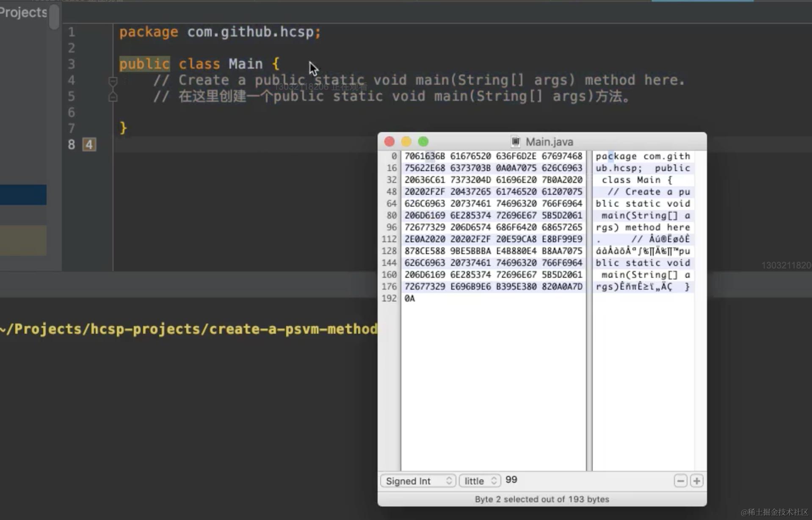The height and width of the screenshot is (520, 812).
Task: Click the Projects panel label
Action: point(23,12)
